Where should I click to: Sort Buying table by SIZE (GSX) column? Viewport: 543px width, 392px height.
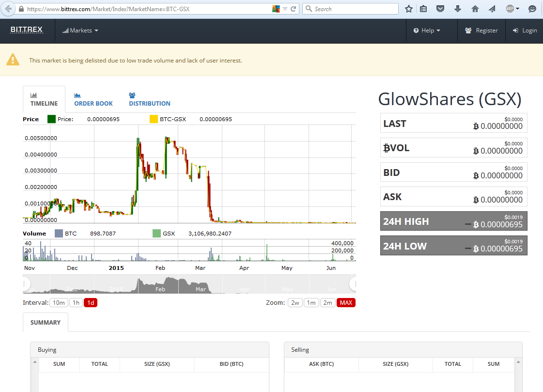click(157, 364)
